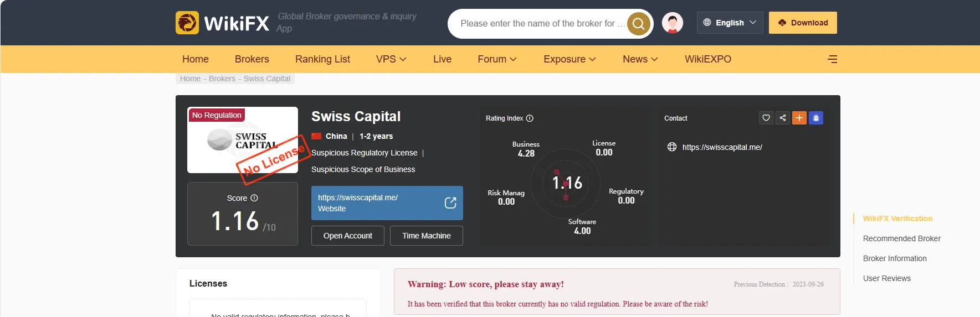
Task: Click the external link icon on Website
Action: (x=450, y=203)
